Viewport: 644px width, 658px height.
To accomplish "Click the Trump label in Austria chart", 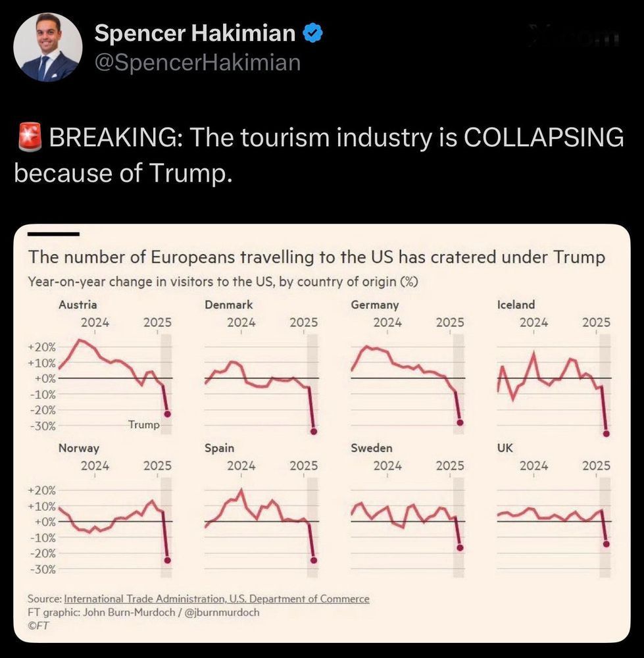I will (143, 424).
